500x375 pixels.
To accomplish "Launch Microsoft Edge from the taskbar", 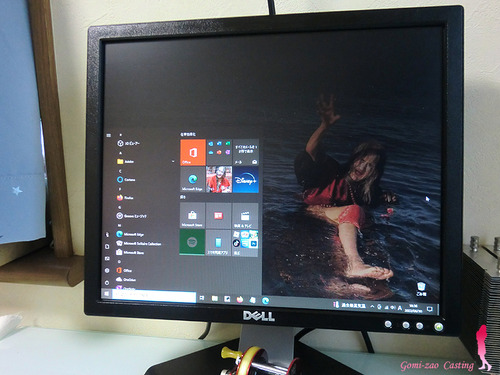I will [265, 301].
